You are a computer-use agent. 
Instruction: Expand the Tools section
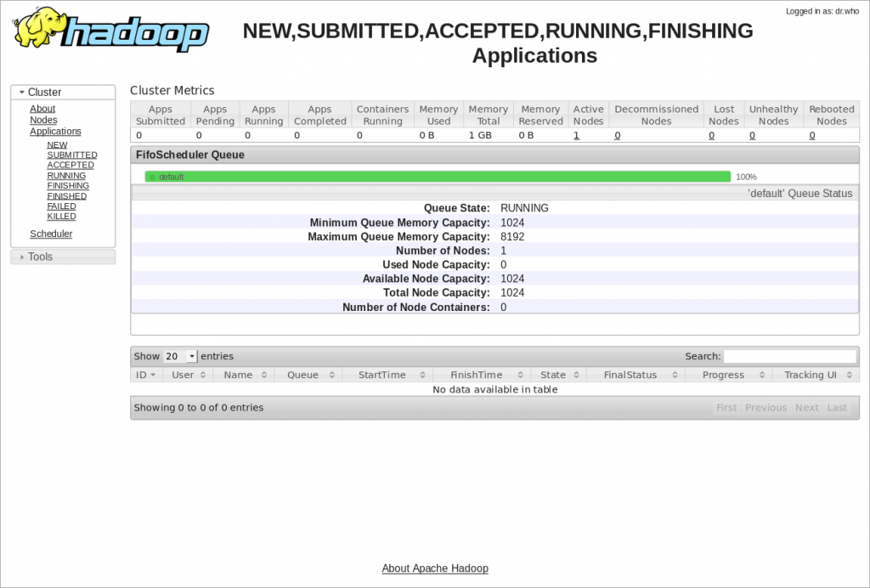(x=63, y=257)
